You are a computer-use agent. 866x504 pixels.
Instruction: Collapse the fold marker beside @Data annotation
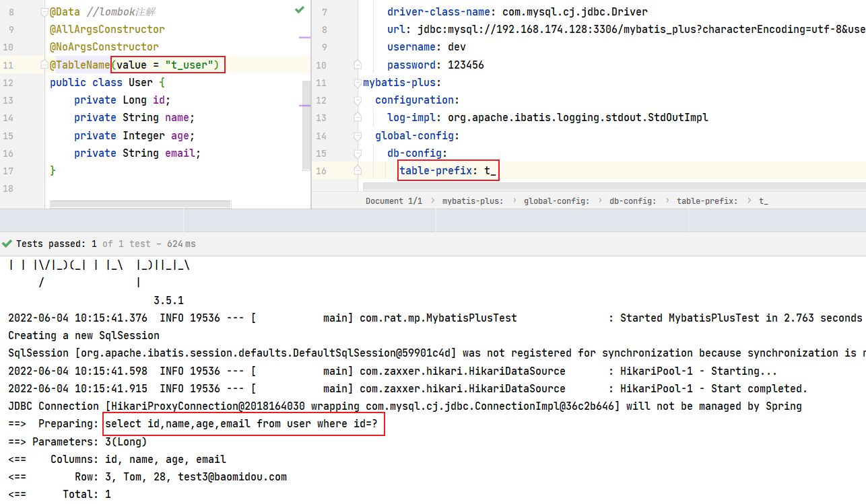point(44,12)
